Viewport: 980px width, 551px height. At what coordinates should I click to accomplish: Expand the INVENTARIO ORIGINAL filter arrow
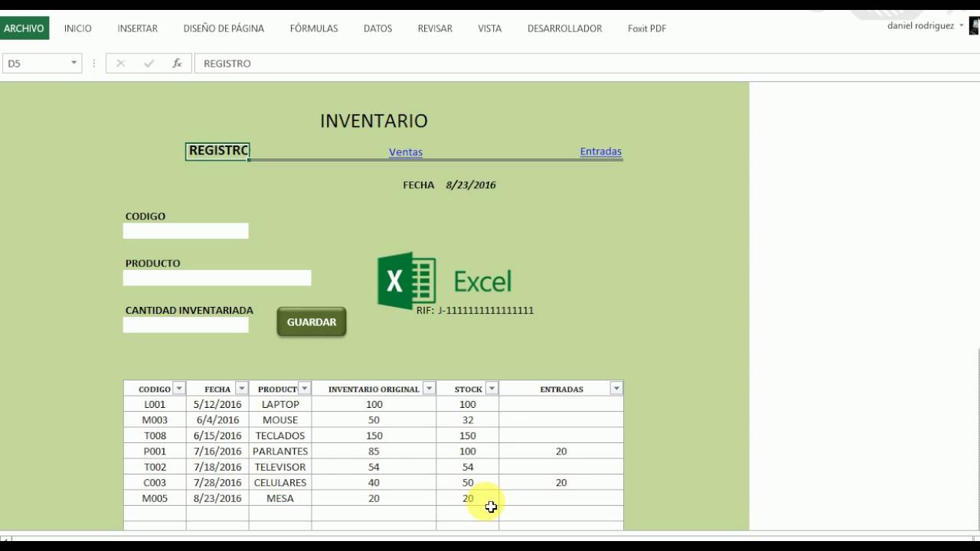[x=429, y=389]
